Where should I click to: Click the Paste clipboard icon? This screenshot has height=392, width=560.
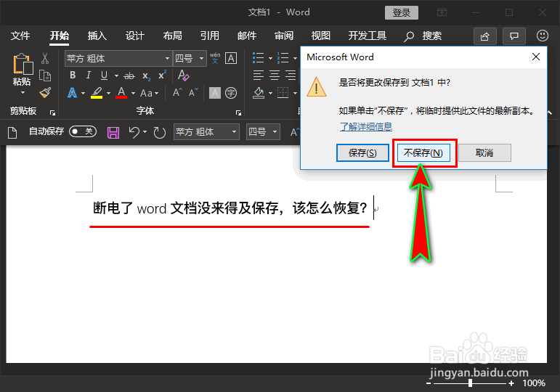tap(22, 64)
